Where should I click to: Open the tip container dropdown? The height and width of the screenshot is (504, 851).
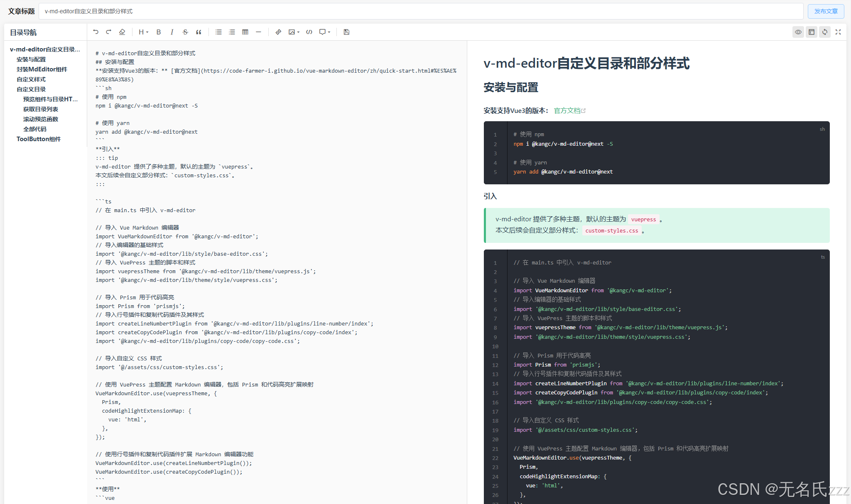point(324,32)
